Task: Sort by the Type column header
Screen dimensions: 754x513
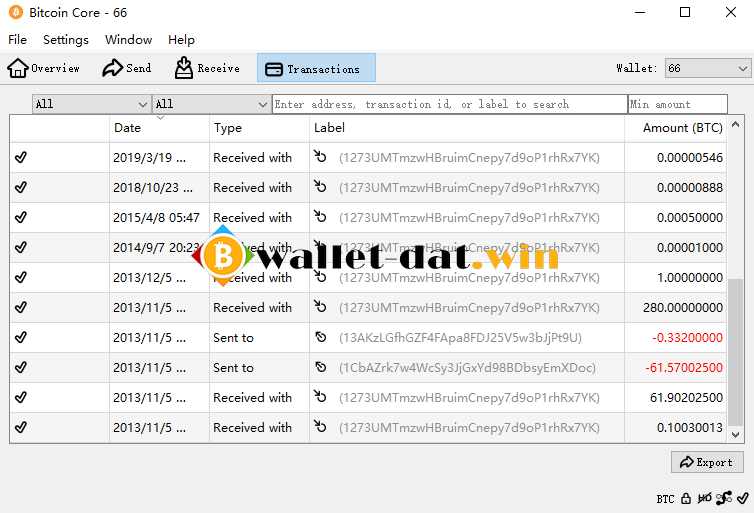Action: [260, 128]
